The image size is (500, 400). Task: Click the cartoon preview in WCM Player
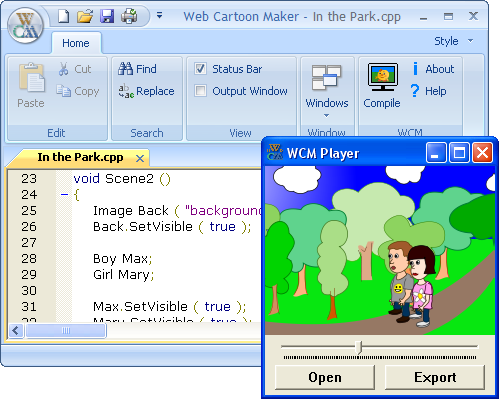click(380, 251)
